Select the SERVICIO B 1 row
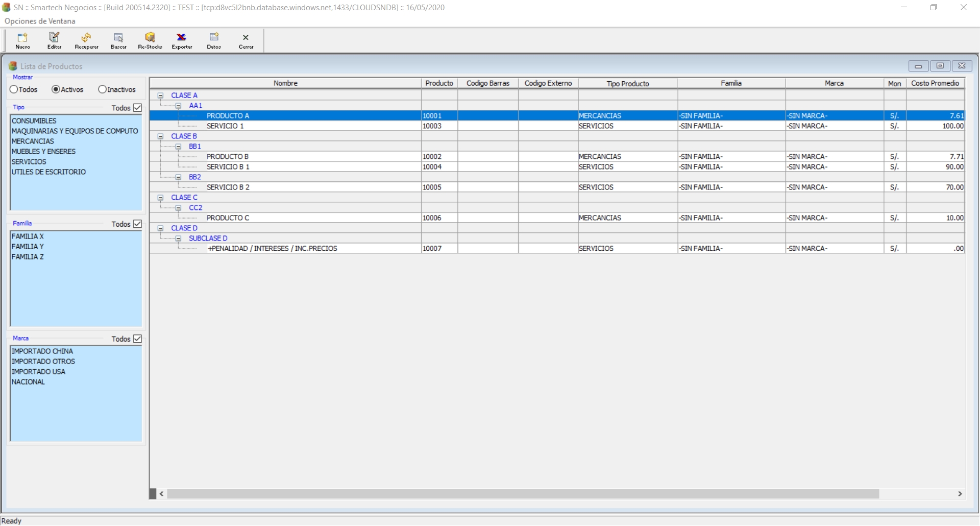This screenshot has height=526, width=980. (557, 167)
